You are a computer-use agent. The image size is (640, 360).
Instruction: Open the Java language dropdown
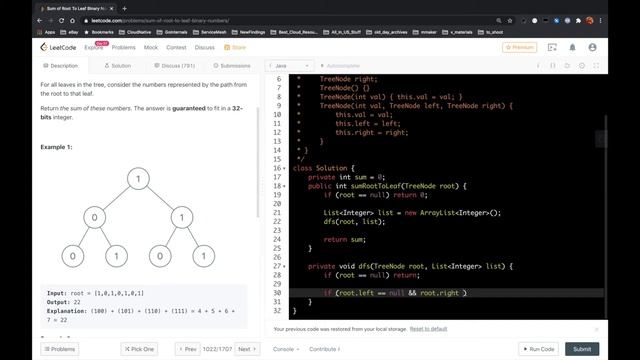[x=289, y=66]
